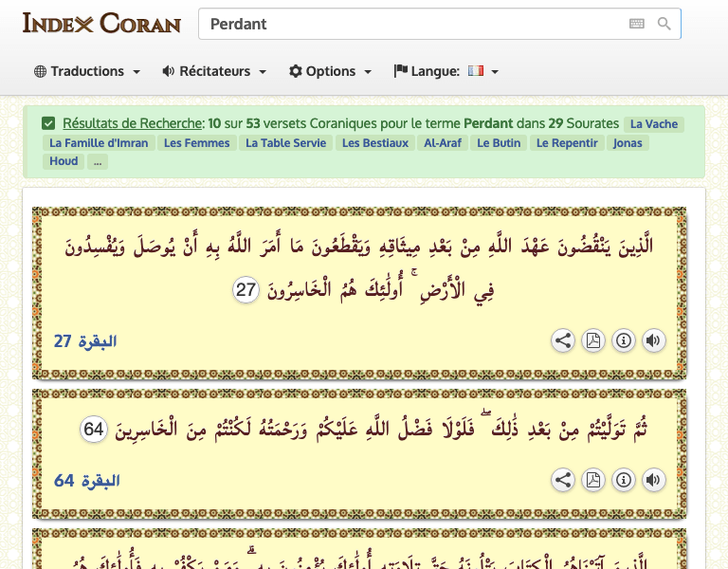The width and height of the screenshot is (728, 569).
Task: Open info details for verse 64
Action: (623, 481)
